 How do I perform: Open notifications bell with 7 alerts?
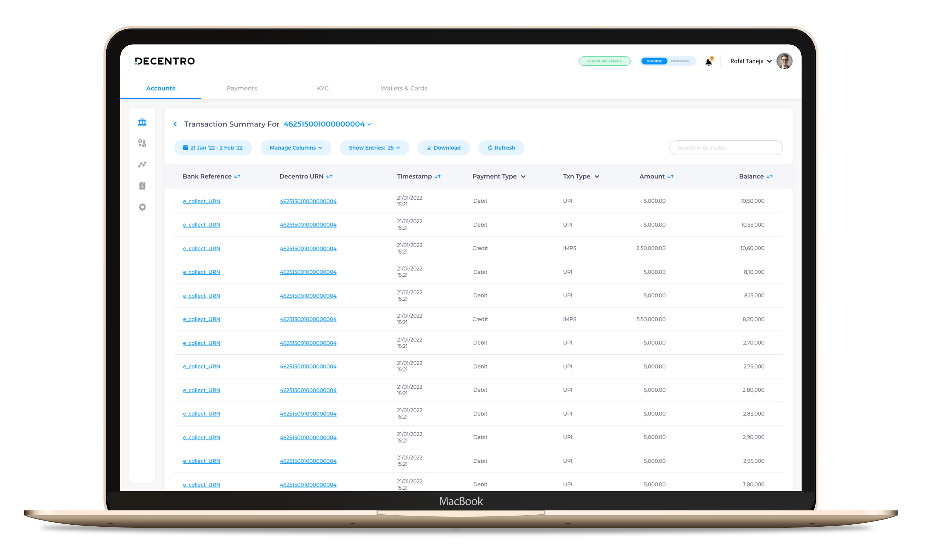(709, 61)
